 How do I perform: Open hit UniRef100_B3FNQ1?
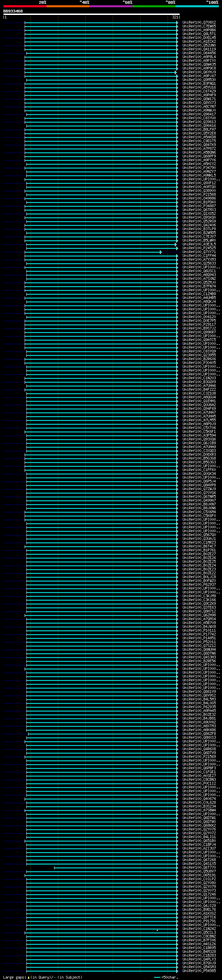click(199, 84)
